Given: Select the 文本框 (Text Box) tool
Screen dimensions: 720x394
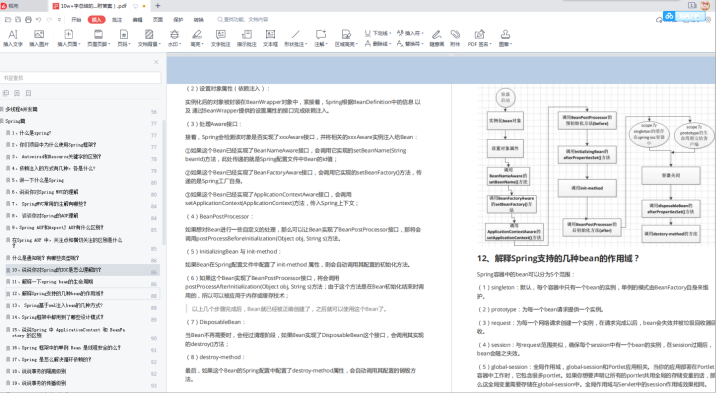Looking at the screenshot, I should point(270,38).
